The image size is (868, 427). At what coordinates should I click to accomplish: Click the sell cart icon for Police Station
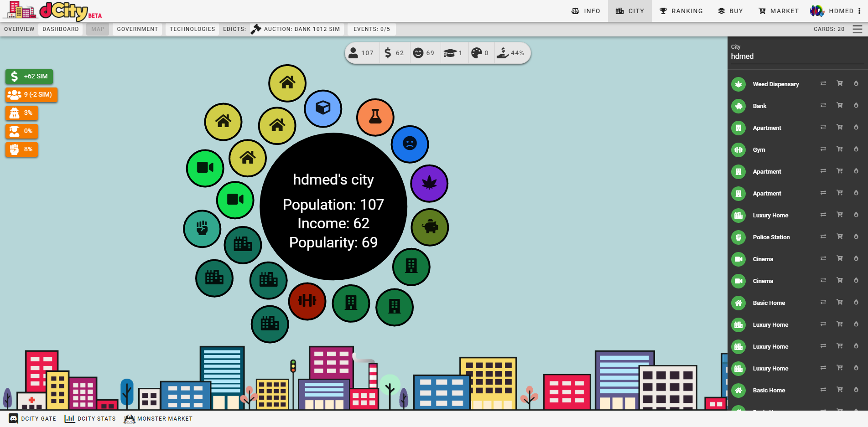pos(840,237)
